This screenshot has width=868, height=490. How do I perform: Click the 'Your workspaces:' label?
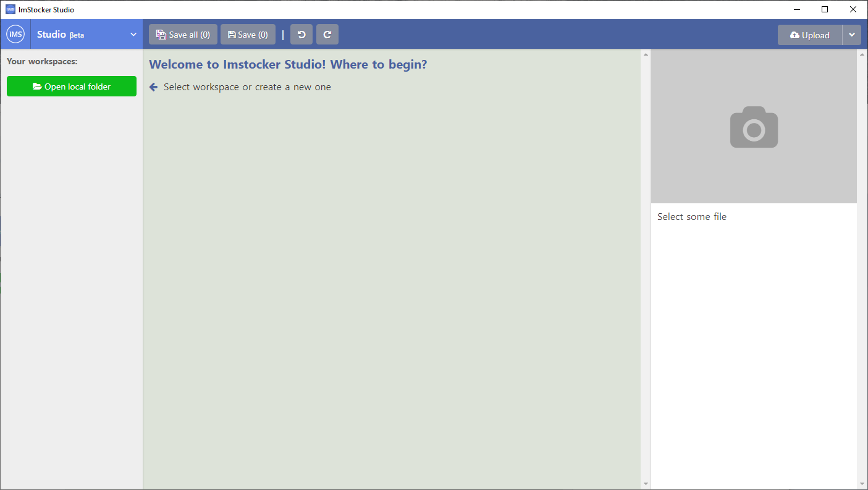(42, 61)
